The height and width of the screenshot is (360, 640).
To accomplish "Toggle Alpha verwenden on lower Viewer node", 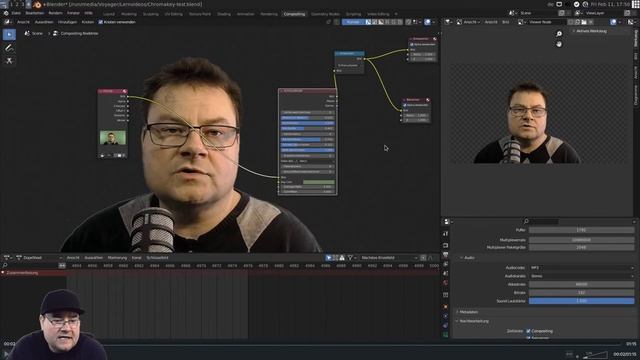I will [405, 105].
